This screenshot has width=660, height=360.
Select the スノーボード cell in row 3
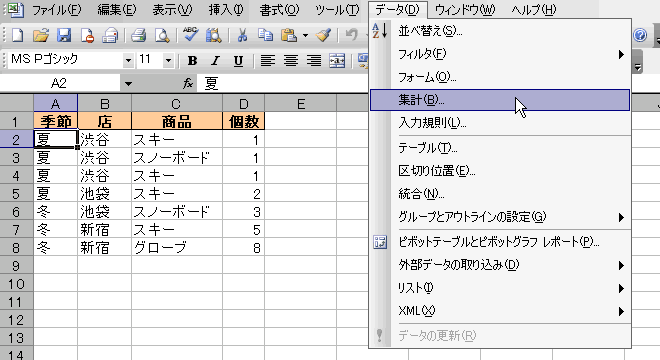(x=177, y=157)
